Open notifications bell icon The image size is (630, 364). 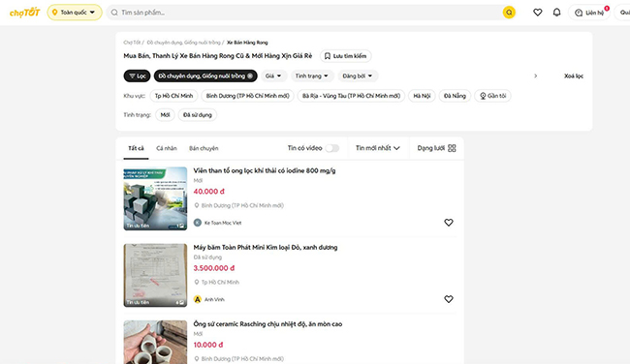556,13
